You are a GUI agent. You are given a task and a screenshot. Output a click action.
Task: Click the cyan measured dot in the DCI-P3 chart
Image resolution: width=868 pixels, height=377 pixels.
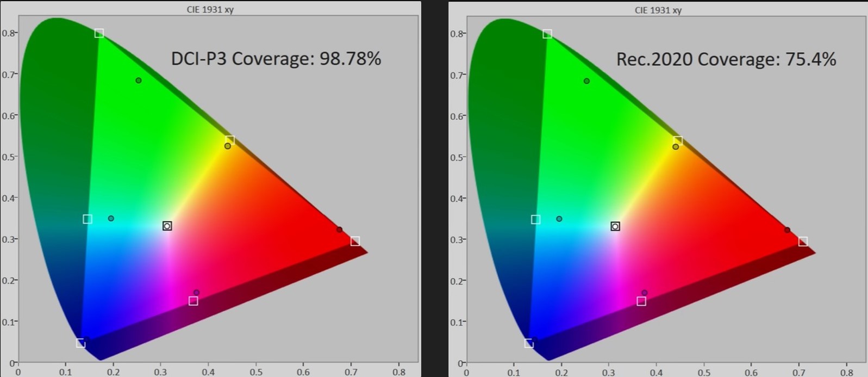[111, 218]
